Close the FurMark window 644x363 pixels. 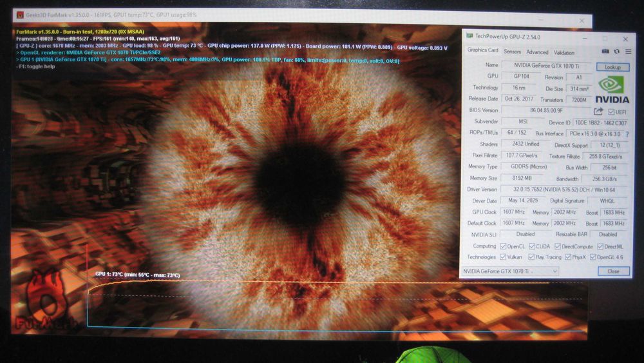pyautogui.click(x=582, y=21)
